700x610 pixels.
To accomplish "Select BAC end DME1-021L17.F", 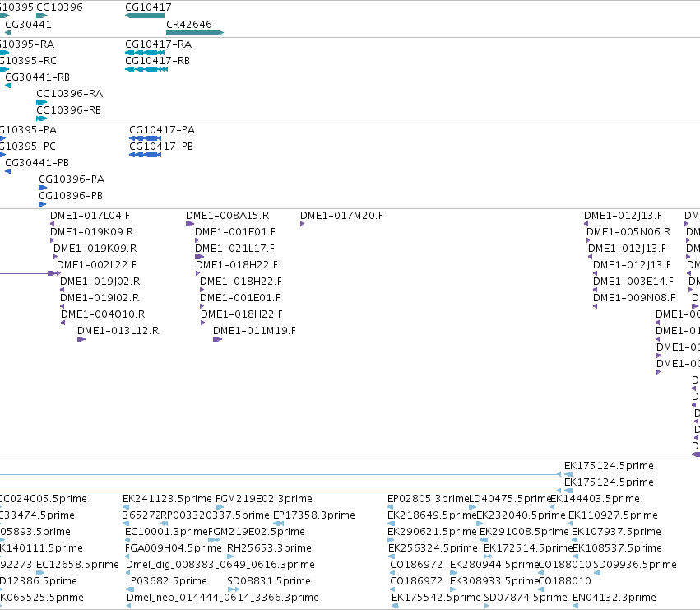I will tap(234, 249).
